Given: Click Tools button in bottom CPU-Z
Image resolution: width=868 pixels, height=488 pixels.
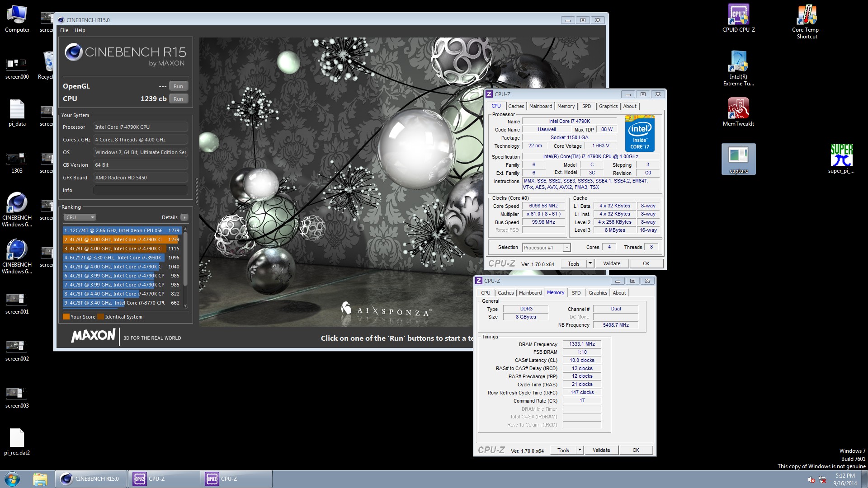Looking at the screenshot, I should pos(563,450).
